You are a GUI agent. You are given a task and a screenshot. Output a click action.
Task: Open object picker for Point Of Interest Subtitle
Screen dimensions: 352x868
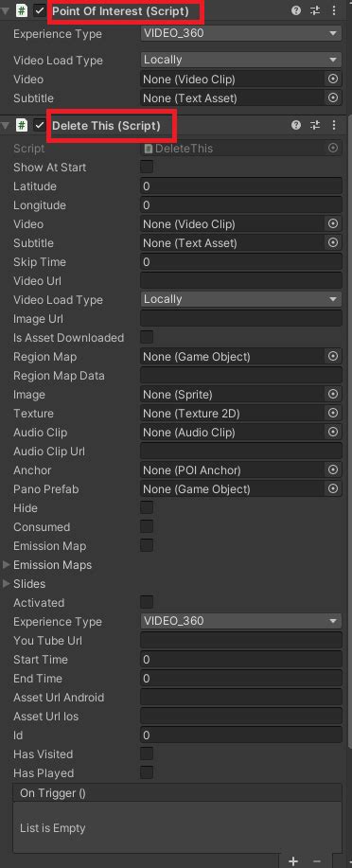pos(333,98)
